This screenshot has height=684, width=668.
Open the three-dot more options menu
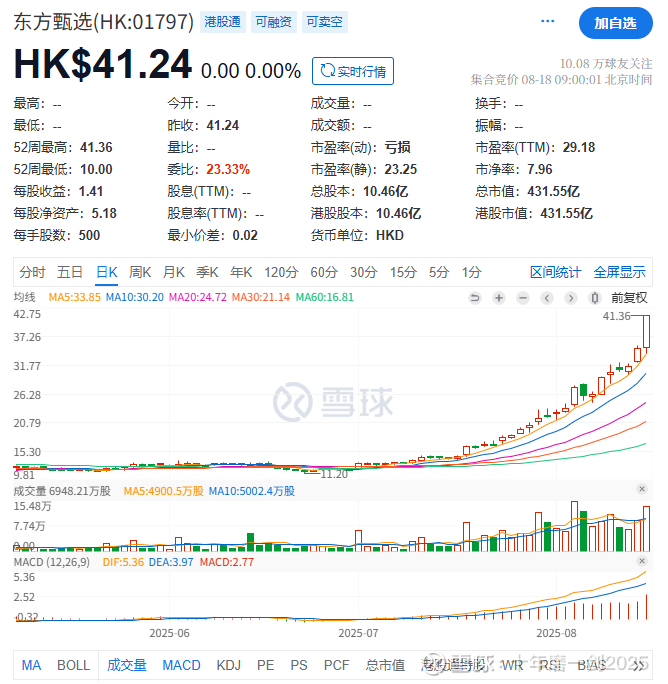pos(547,21)
